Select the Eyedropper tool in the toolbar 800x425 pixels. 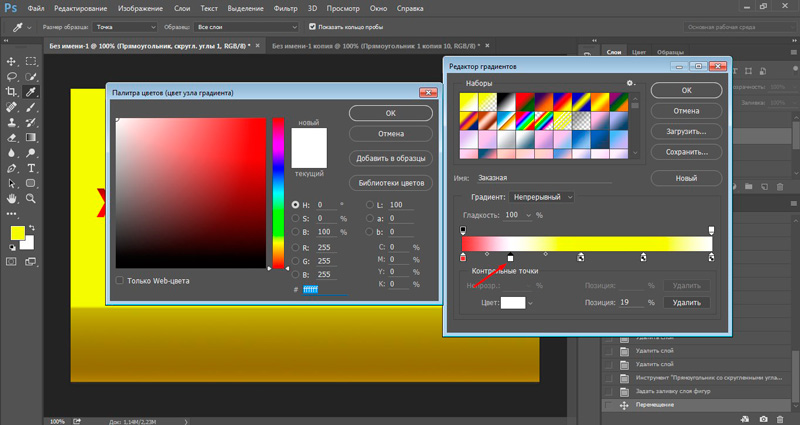coord(31,91)
